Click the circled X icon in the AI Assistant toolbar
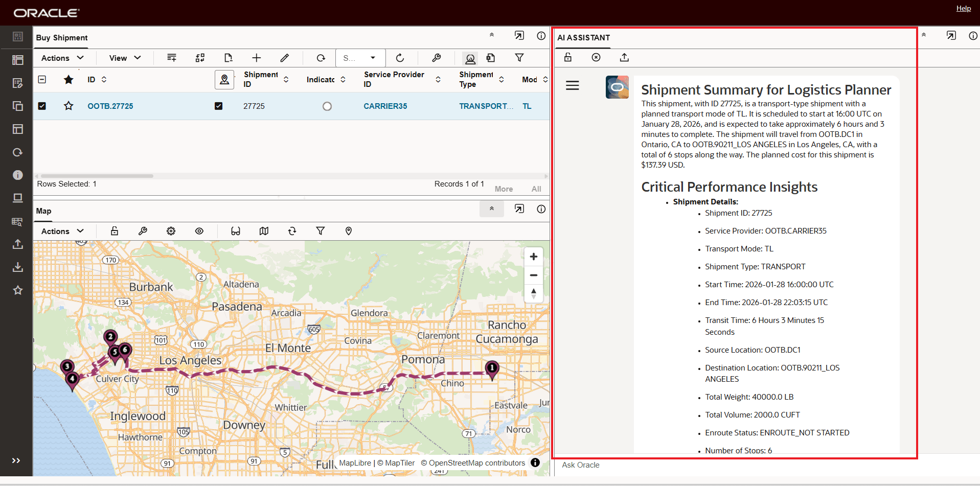This screenshot has width=980, height=486. click(596, 57)
